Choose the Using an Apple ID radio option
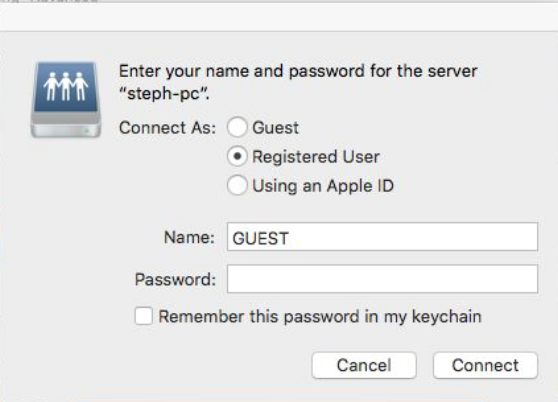This screenshot has width=558, height=402. click(x=237, y=185)
